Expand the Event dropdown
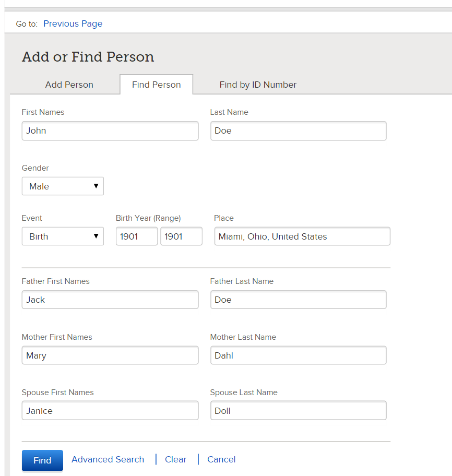This screenshot has width=452, height=476. pos(63,236)
